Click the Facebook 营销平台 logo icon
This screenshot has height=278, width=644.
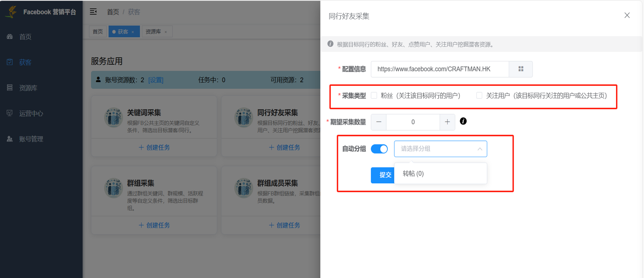coord(12,12)
